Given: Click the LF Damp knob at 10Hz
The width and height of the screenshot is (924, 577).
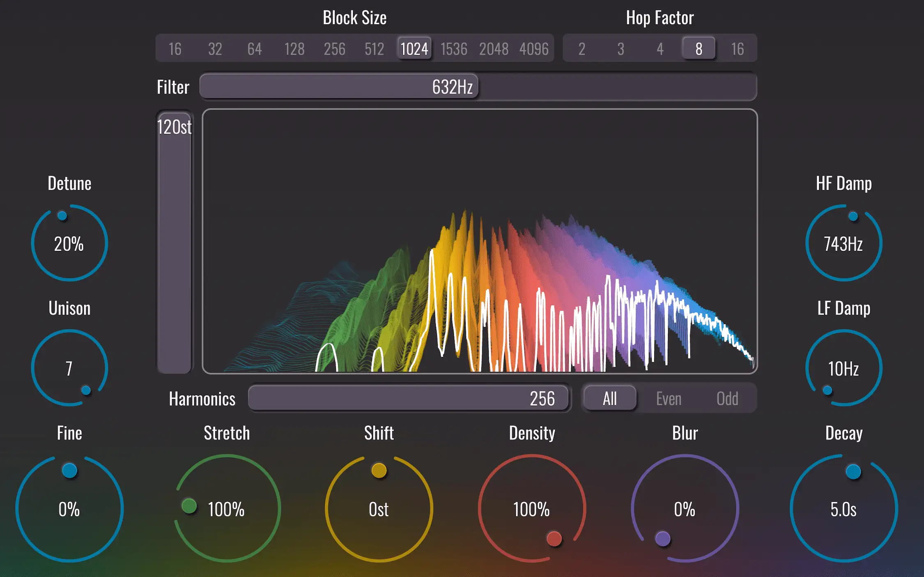Looking at the screenshot, I should [x=844, y=368].
